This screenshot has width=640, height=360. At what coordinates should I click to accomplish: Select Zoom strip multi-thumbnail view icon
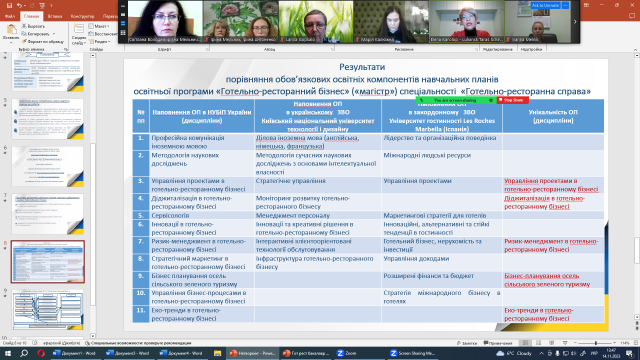click(123, 23)
